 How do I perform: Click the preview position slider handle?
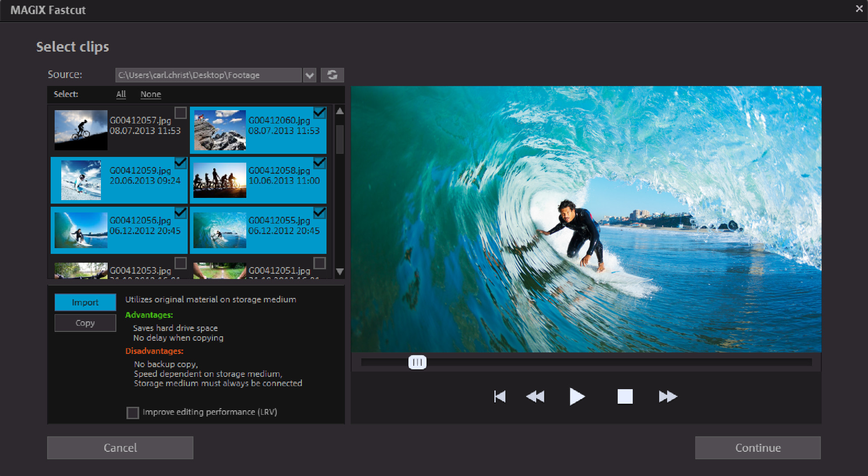tap(417, 362)
